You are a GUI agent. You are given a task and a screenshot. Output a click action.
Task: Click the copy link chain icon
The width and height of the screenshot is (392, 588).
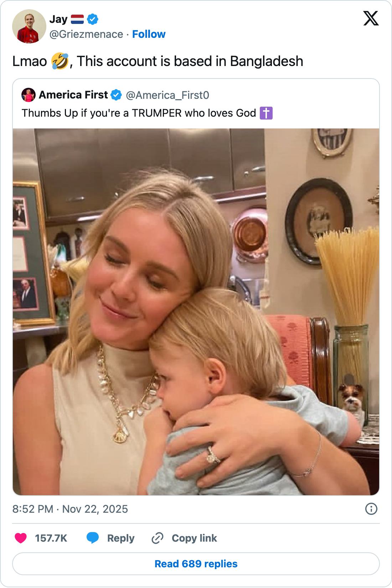pos(158,538)
